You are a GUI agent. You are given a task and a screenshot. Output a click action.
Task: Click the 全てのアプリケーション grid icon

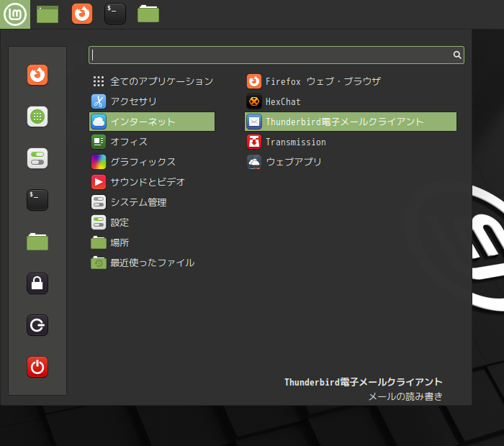pyautogui.click(x=99, y=81)
